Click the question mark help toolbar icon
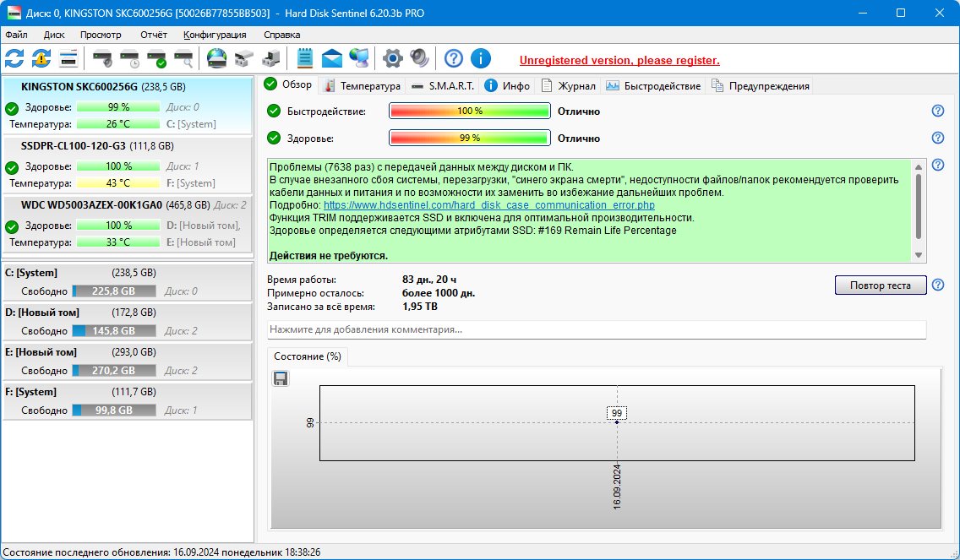Viewport: 960px width, 560px height. [x=454, y=59]
